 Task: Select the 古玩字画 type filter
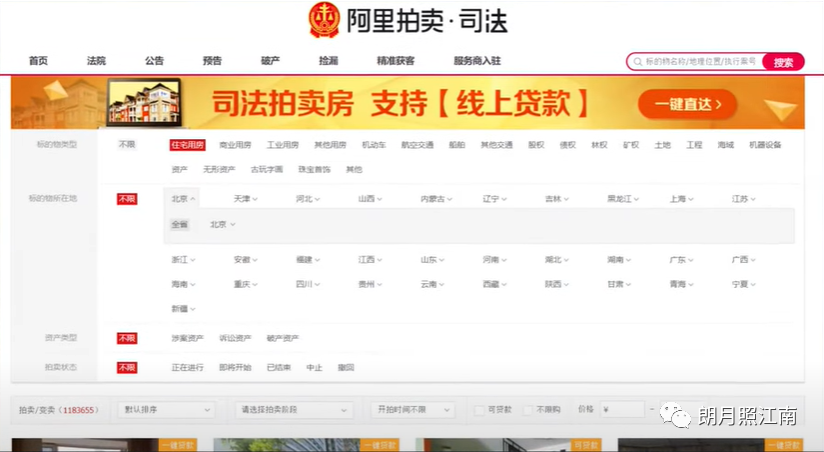266,169
